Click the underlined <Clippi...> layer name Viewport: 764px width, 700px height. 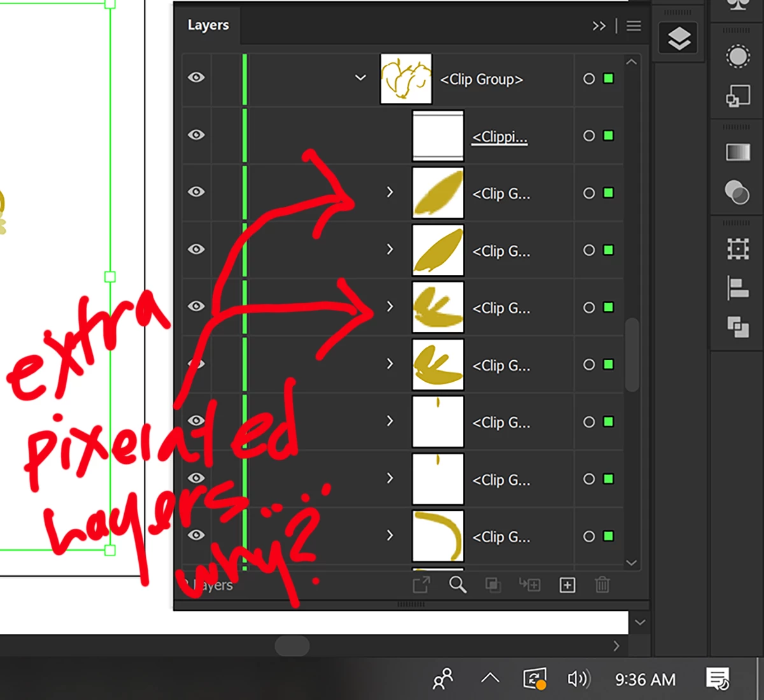500,137
